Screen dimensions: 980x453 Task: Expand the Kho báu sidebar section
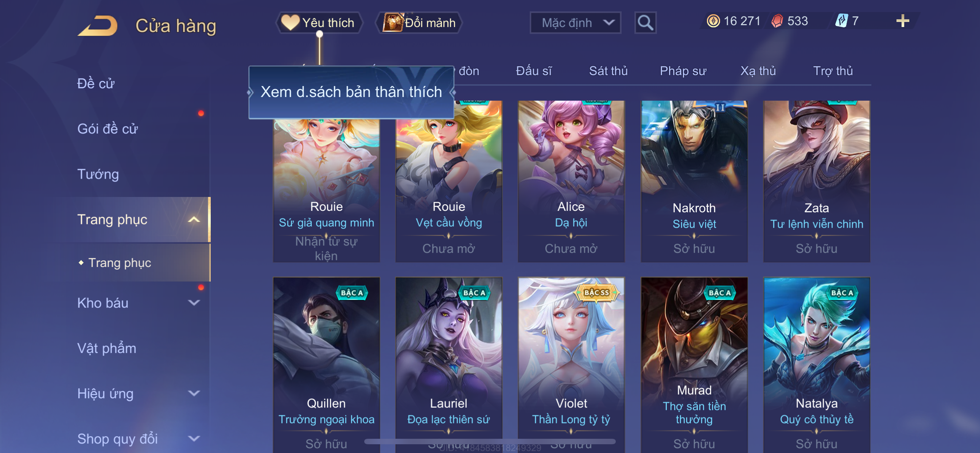[x=194, y=303]
